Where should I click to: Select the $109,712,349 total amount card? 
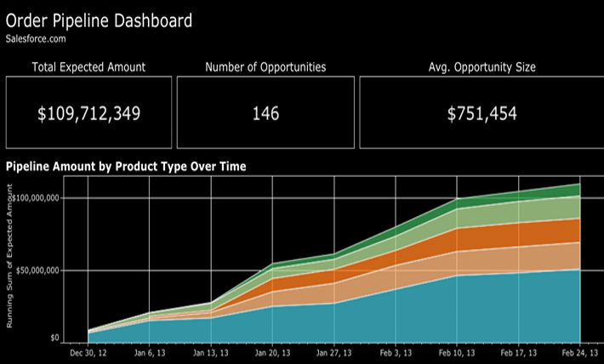89,113
